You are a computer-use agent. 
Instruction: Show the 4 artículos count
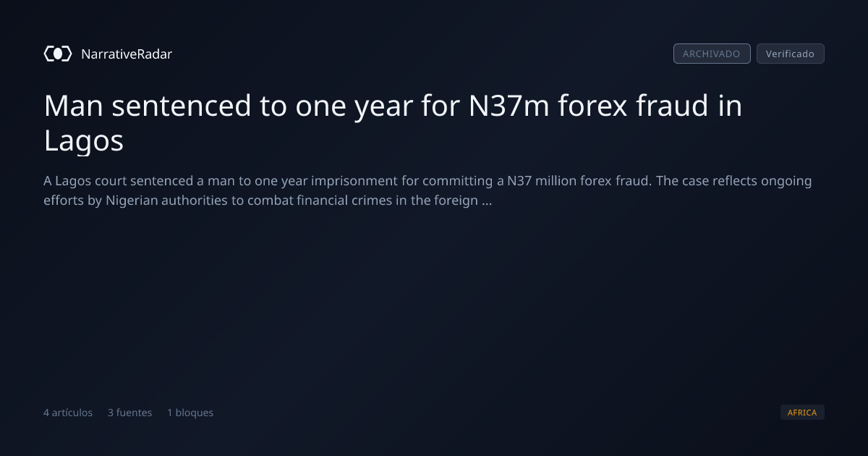(68, 413)
